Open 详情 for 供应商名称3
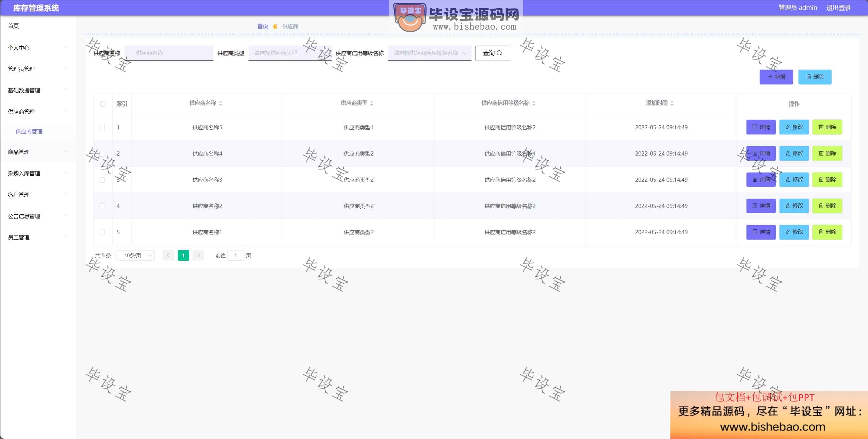Image resolution: width=868 pixels, height=439 pixels. click(761, 179)
